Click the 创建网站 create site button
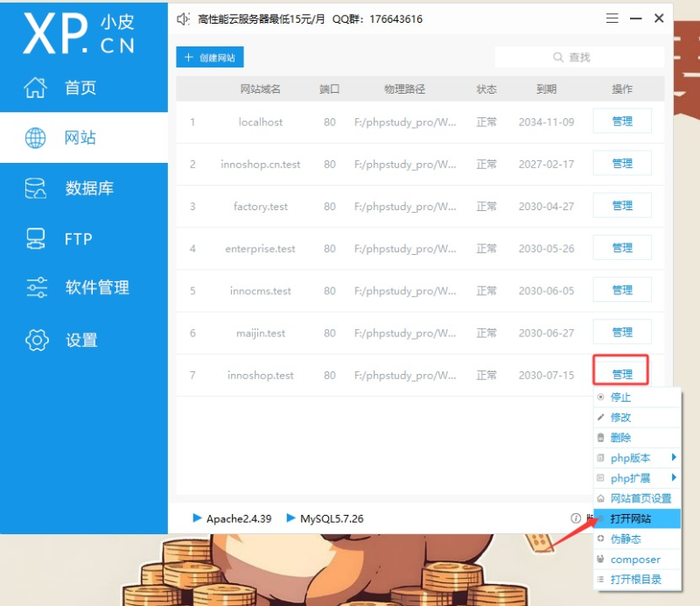The image size is (700, 606). click(x=210, y=57)
